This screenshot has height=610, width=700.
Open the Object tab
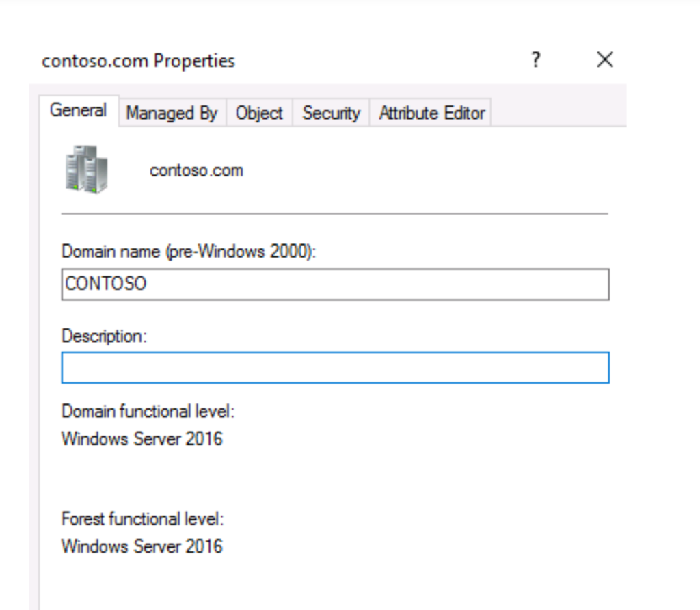[259, 114]
